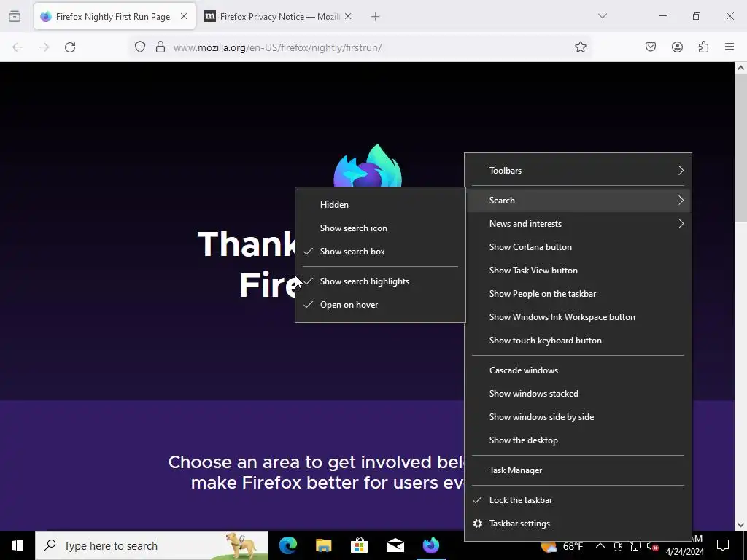
Task: Click the date 4/24/2024 in taskbar
Action: 684,552
